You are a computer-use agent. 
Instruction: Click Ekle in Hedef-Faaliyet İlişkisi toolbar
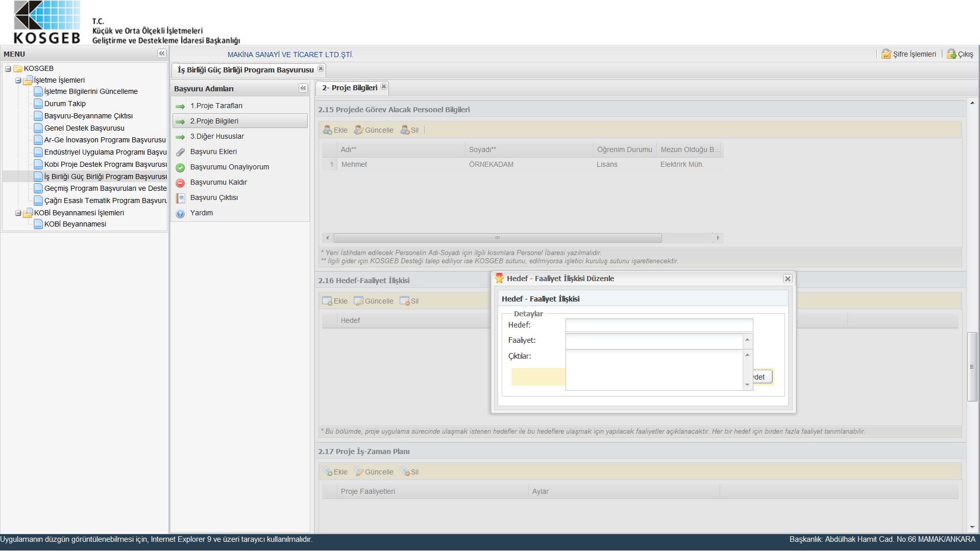click(335, 301)
